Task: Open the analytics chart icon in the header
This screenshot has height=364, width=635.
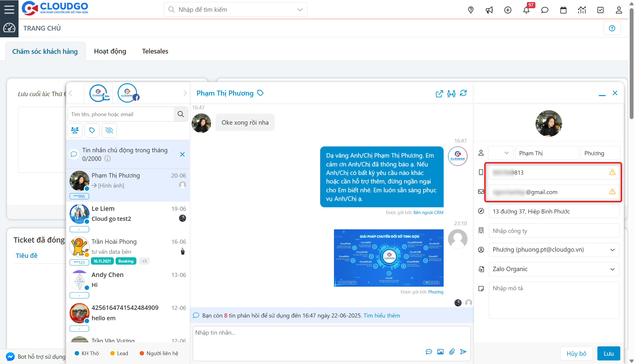Action: tap(582, 10)
